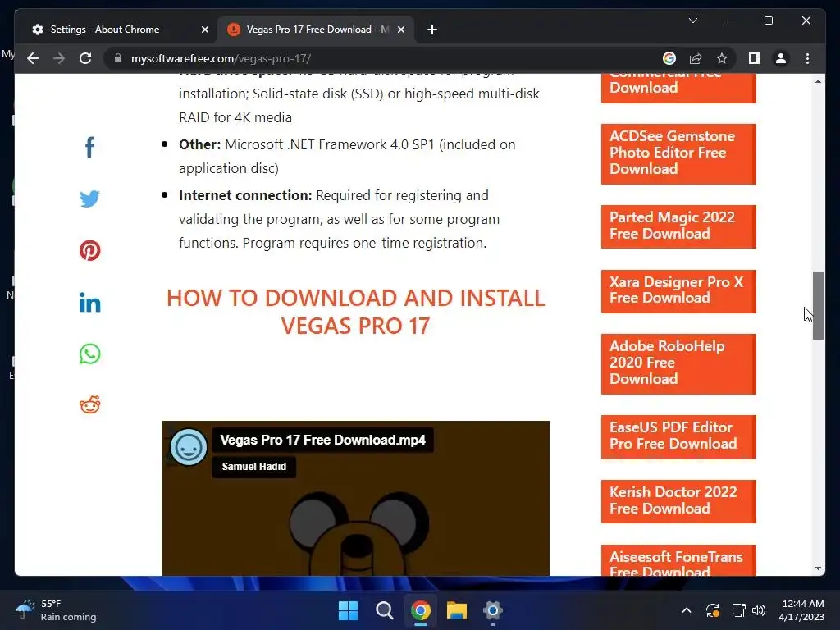Click the video title Vegas Pro 17 Free Download.mp4
The image size is (840, 630).
[x=322, y=441]
